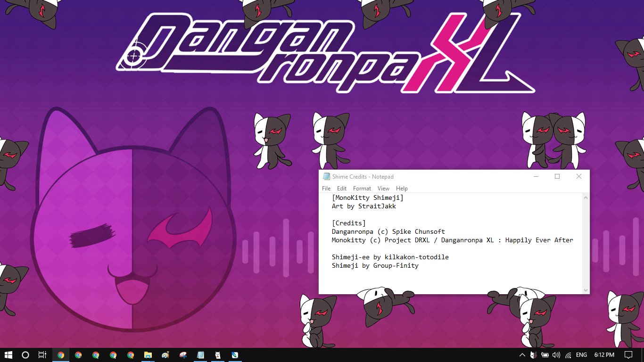The height and width of the screenshot is (362, 644).
Task: Switch to the active highlighted Chrome taskbar icon
Action: (61, 355)
